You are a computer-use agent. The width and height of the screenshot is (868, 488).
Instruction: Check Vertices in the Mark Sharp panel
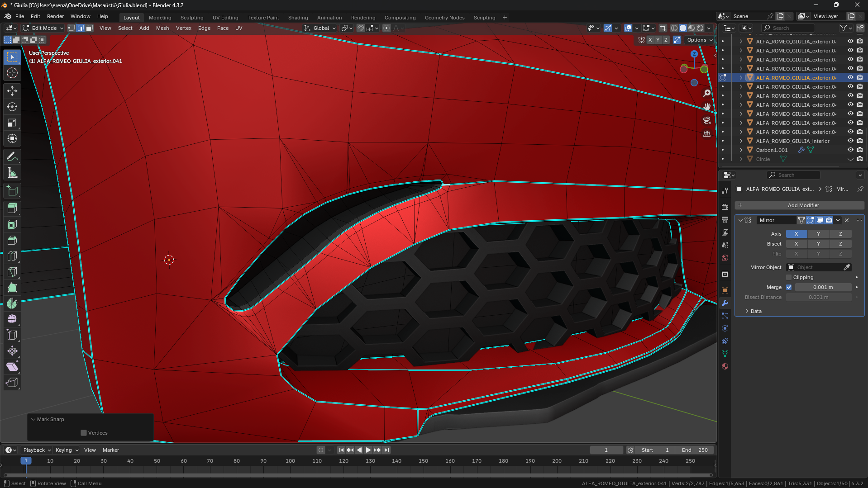(x=84, y=433)
